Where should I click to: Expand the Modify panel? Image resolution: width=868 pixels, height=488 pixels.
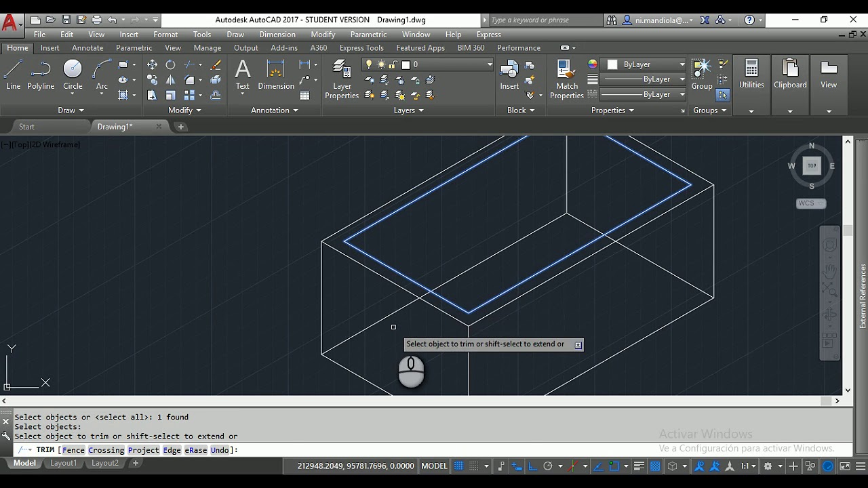coord(184,110)
